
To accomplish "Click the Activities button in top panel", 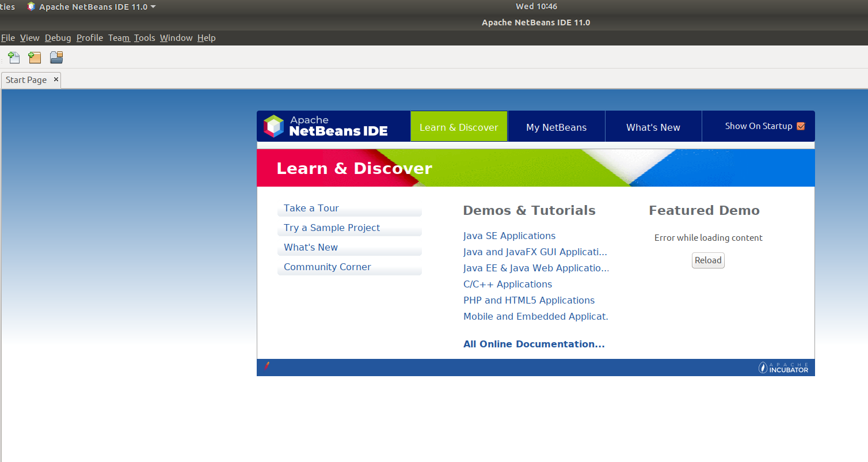I will click(7, 7).
